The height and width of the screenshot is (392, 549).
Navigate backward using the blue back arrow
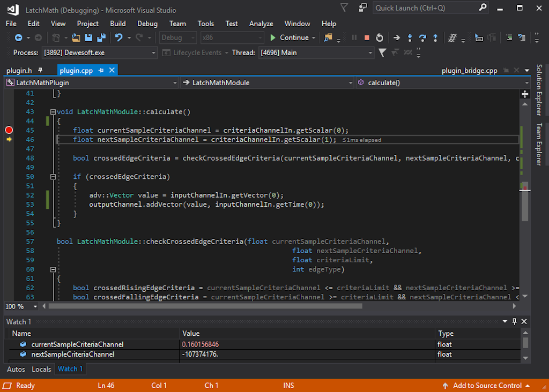click(18, 38)
